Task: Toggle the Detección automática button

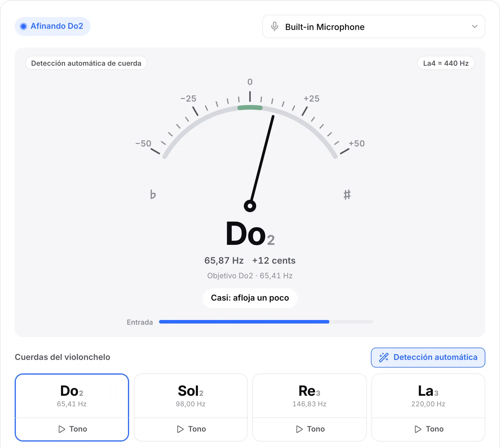Action: pos(428,357)
